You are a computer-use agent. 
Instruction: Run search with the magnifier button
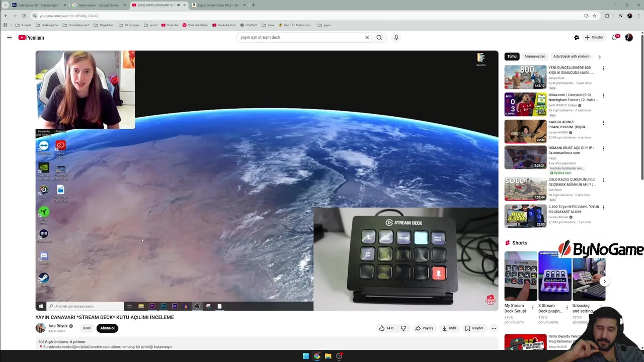pos(379,37)
